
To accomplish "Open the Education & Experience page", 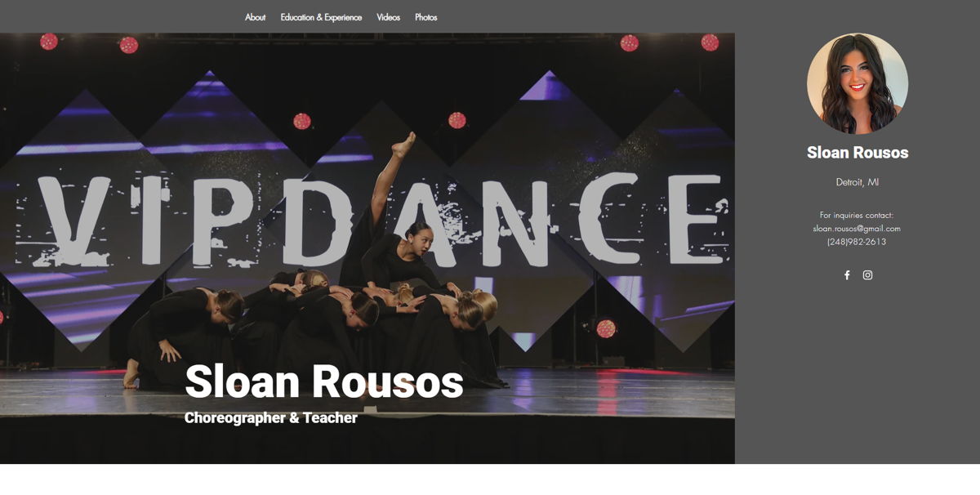I will (321, 17).
